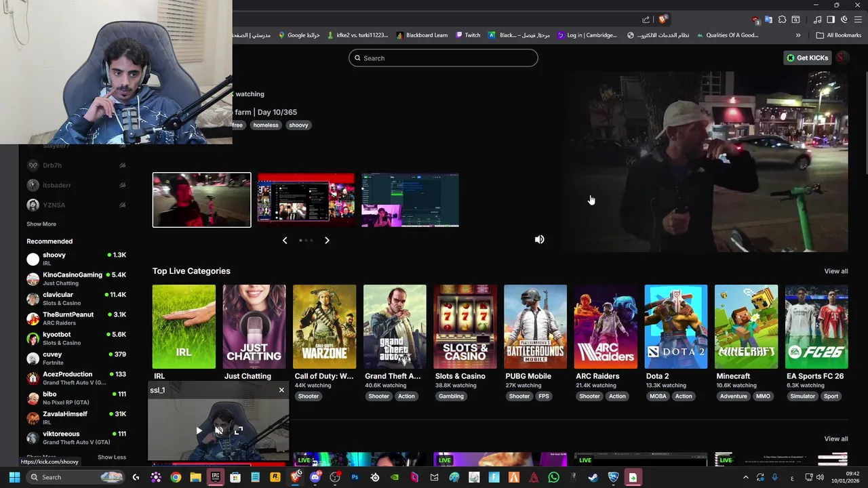The image size is (868, 488).
Task: Open the browser extensions puzzle icon
Action: (782, 20)
